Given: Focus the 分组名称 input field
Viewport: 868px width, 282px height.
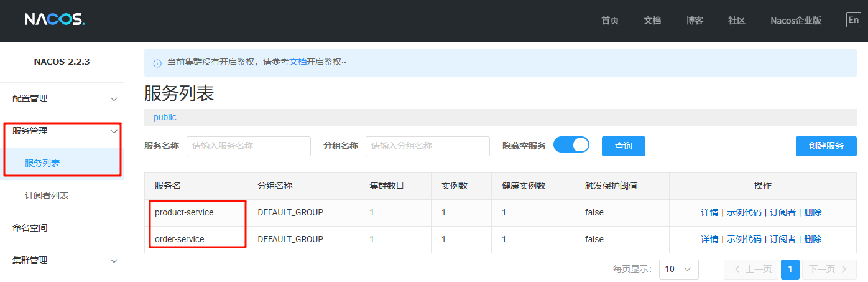Looking at the screenshot, I should 428,146.
